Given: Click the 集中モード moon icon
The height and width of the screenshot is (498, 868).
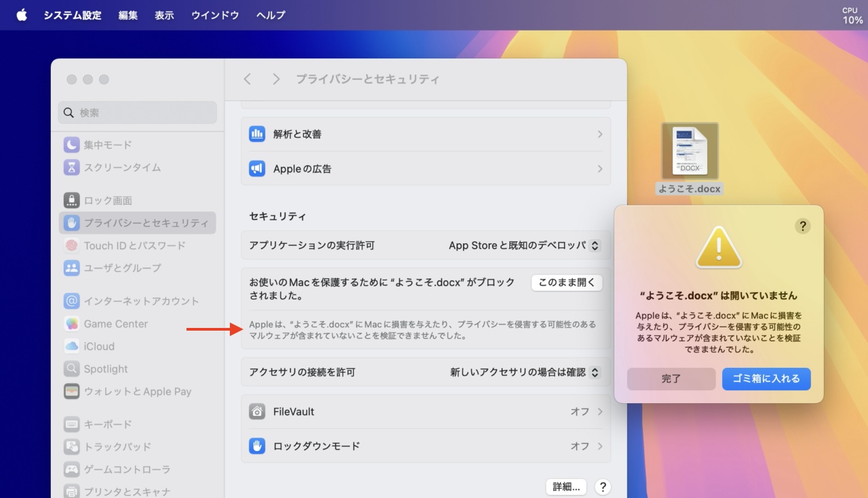Looking at the screenshot, I should coord(72,145).
